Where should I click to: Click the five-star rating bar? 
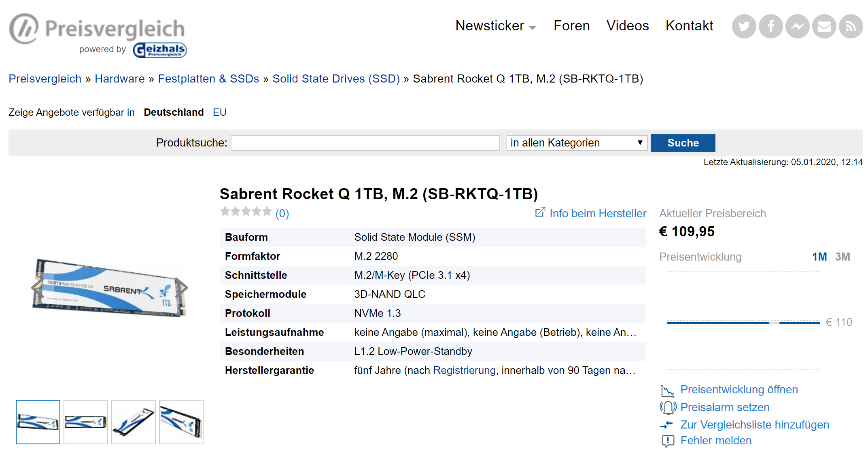click(x=246, y=212)
